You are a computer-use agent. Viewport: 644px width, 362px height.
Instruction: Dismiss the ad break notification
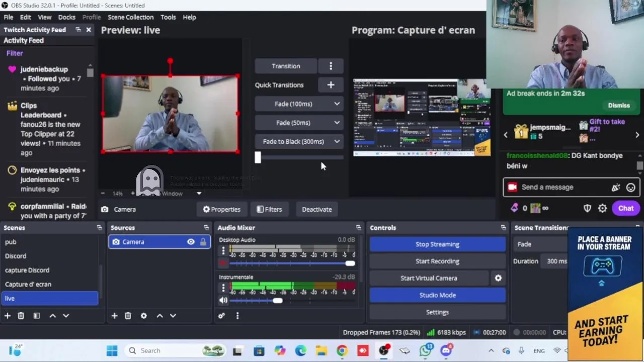(x=619, y=106)
